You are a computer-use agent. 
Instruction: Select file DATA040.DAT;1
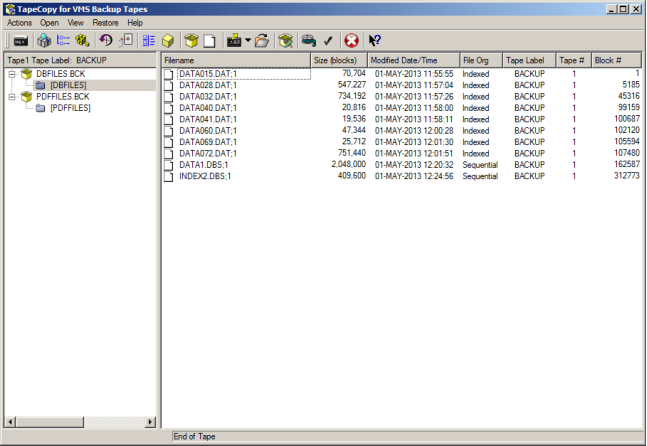click(x=208, y=108)
